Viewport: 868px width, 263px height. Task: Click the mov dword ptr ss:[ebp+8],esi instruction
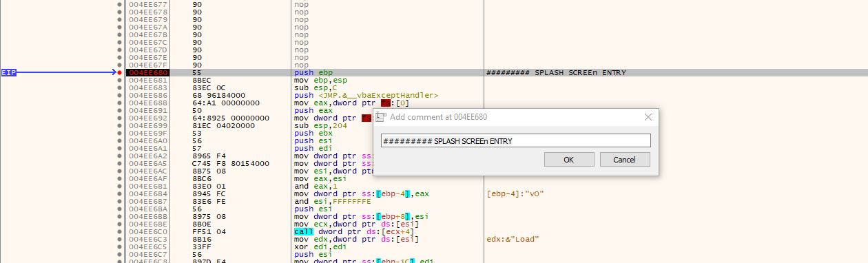pos(362,216)
